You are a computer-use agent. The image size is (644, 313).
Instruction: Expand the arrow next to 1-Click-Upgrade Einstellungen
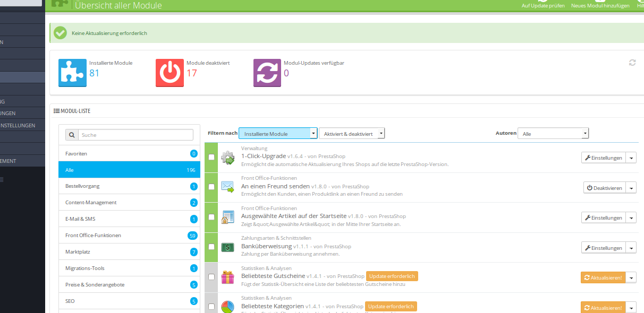point(631,158)
